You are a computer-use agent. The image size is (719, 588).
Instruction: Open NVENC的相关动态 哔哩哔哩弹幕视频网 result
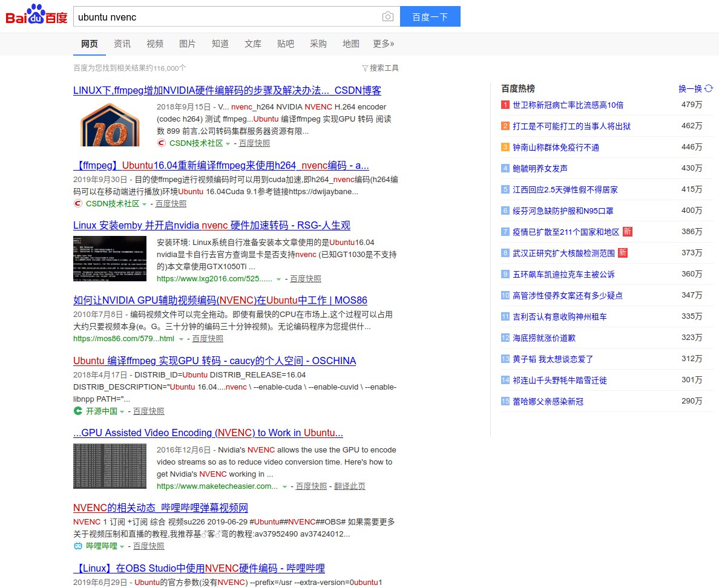click(x=160, y=508)
